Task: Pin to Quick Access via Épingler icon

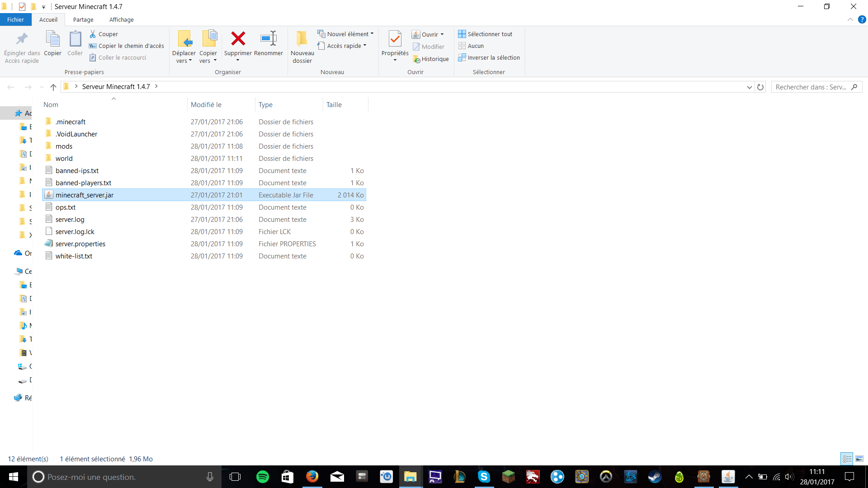Action: coord(22,47)
